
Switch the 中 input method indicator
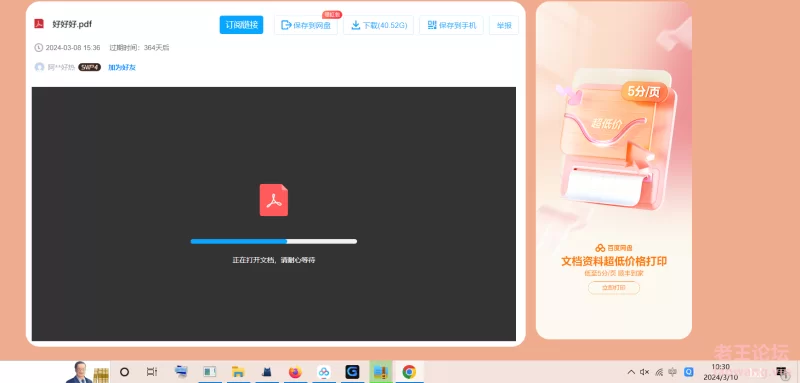(672, 372)
